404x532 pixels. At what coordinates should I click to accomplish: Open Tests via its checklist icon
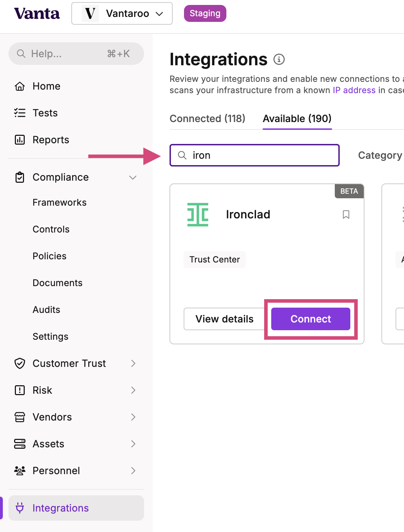tap(20, 113)
